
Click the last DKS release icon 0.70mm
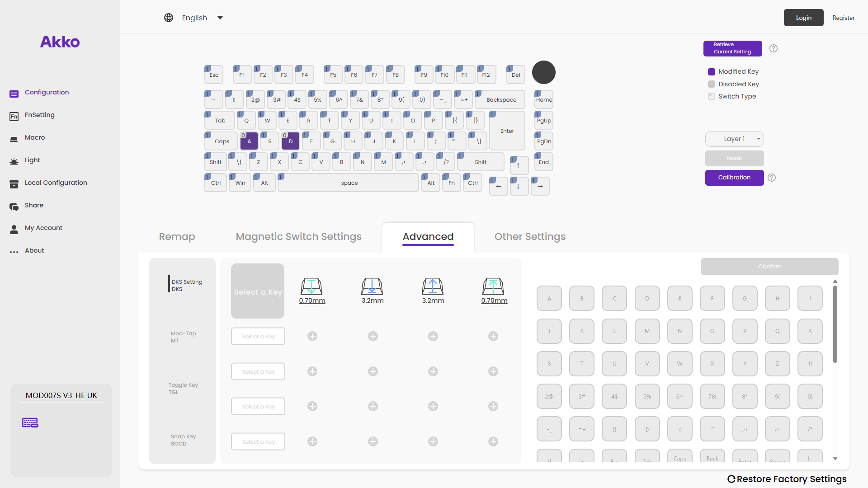pyautogui.click(x=493, y=286)
